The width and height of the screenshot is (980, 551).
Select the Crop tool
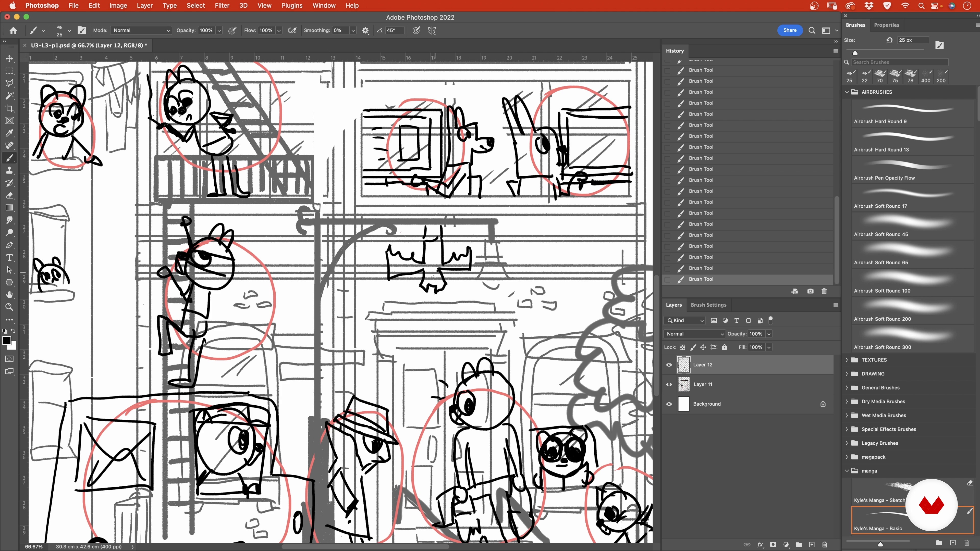point(9,108)
